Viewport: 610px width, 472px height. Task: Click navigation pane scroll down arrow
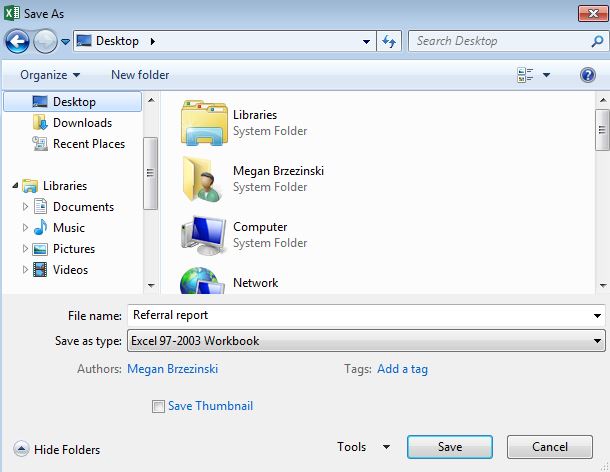[x=151, y=286]
